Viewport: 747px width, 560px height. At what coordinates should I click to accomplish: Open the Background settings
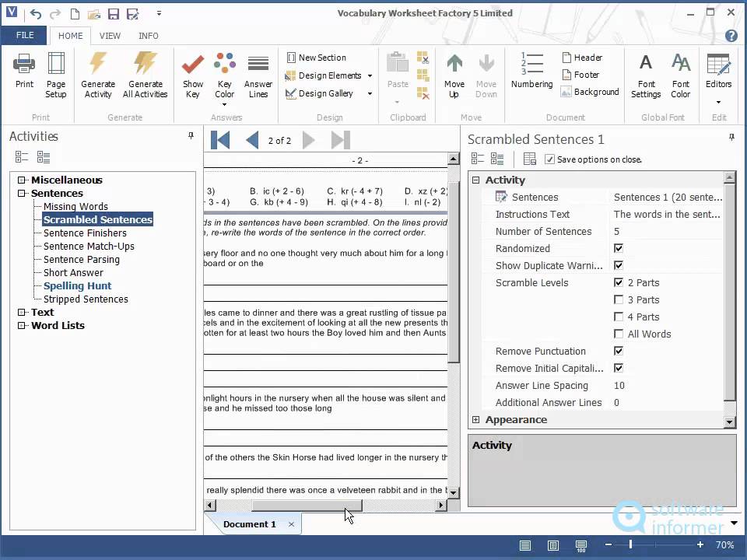pos(590,92)
